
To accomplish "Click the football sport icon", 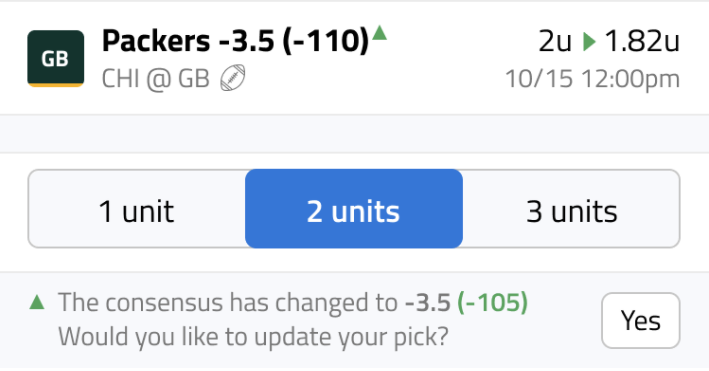I will pos(233,78).
